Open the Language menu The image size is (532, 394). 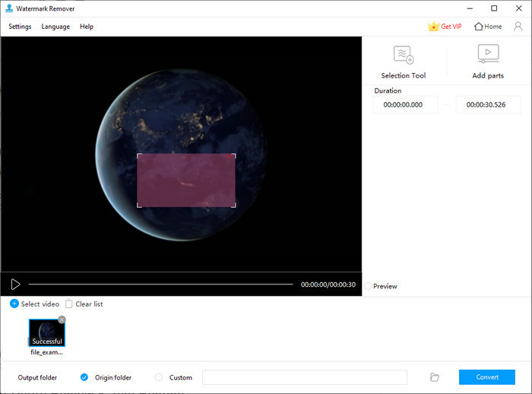click(x=55, y=27)
